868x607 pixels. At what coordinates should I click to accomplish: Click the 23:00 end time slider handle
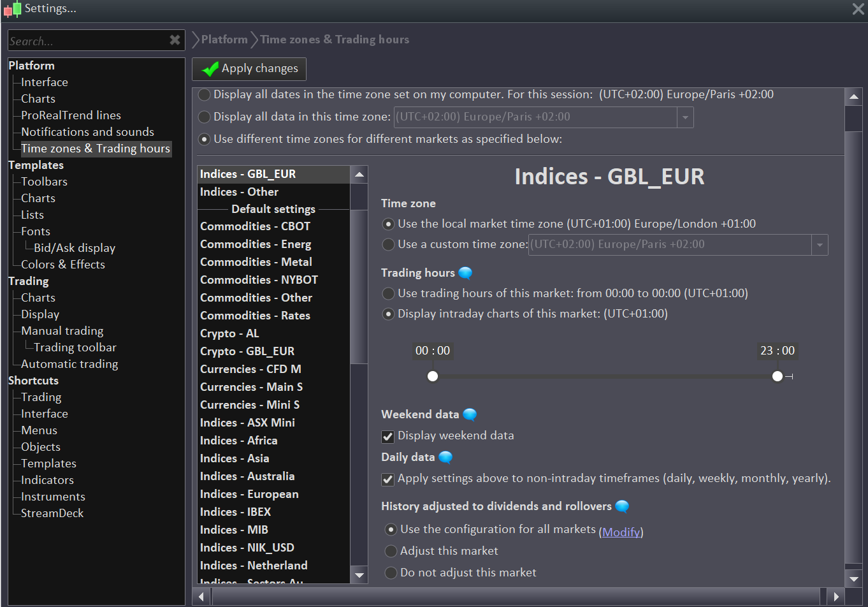778,376
